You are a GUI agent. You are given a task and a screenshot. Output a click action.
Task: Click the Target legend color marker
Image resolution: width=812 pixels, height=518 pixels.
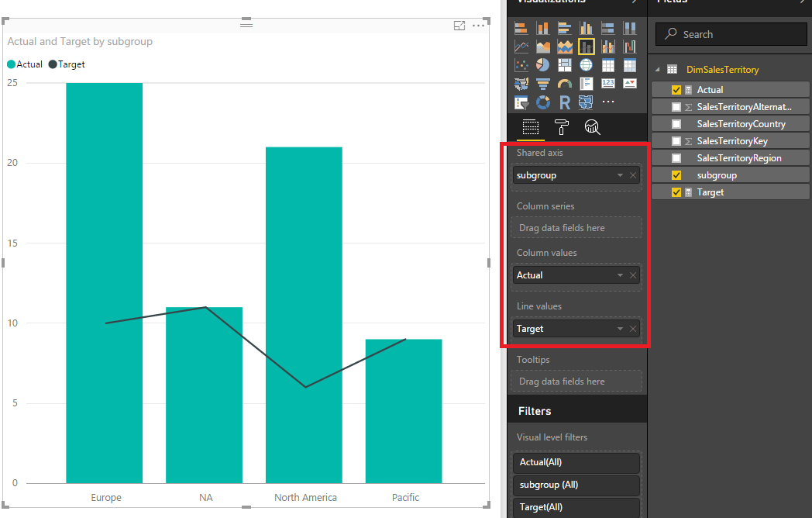point(53,64)
